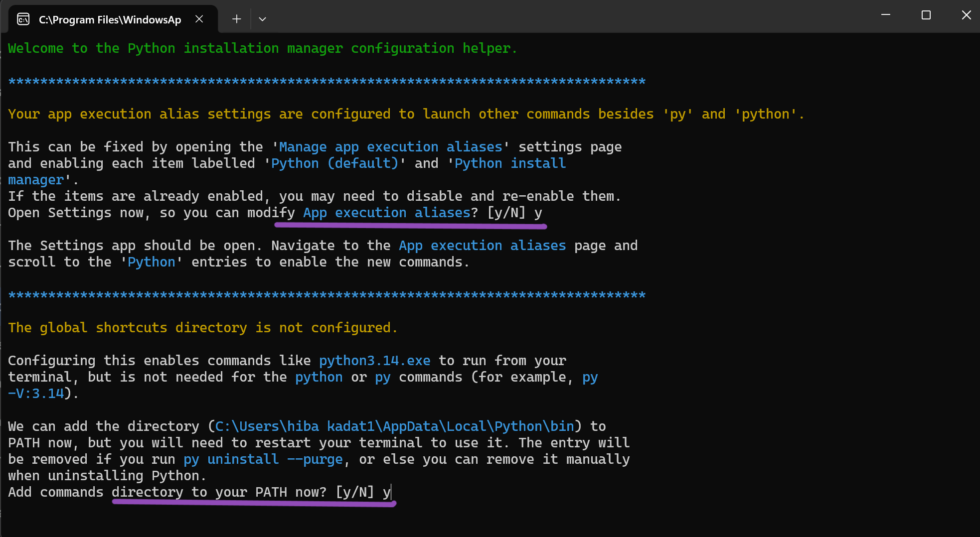980x537 pixels.
Task: Expand the new tab profile dropdown chevron
Action: pos(263,19)
